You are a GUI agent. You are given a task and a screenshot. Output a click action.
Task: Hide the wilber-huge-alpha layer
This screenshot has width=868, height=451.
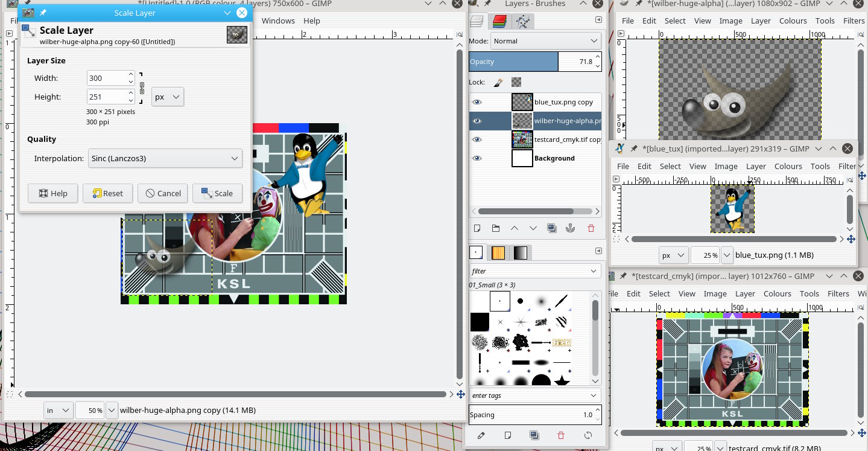pyautogui.click(x=477, y=121)
